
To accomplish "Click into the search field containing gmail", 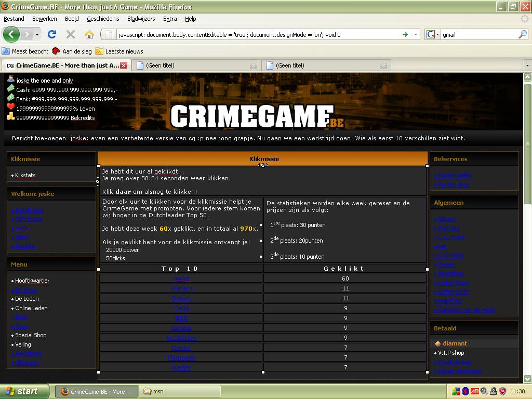I will pyautogui.click(x=479, y=34).
